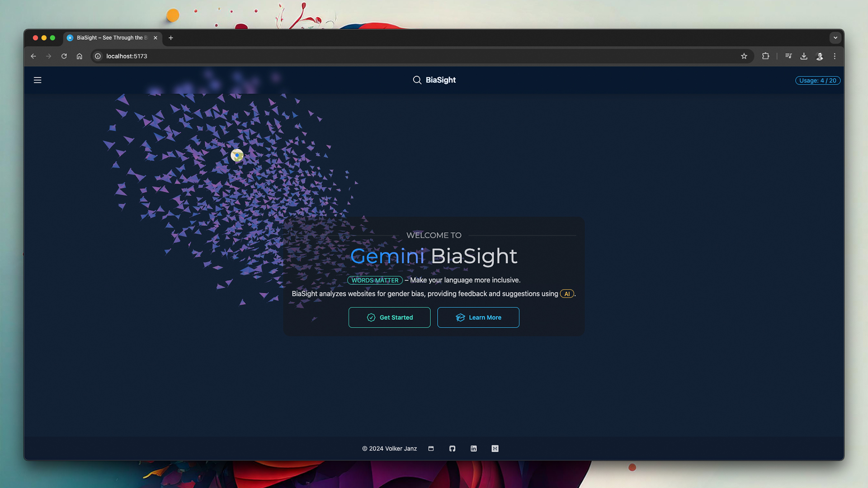
Task: Click the Learn More button
Action: click(478, 318)
